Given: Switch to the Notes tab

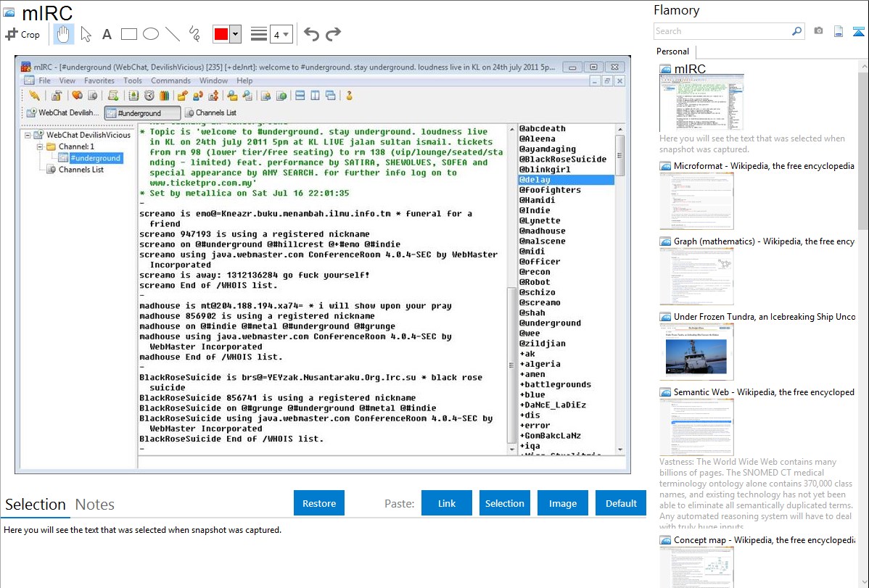Looking at the screenshot, I should [x=95, y=505].
